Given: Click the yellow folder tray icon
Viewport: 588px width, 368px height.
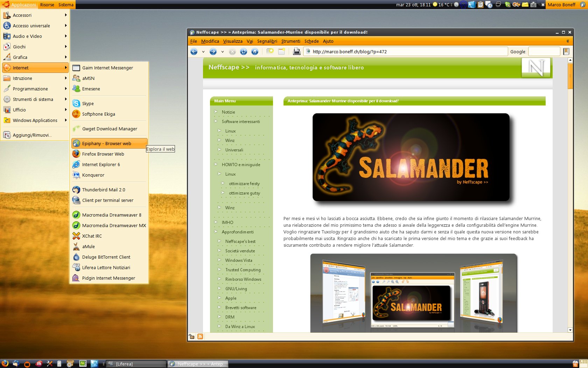Looking at the screenshot, I should point(525,5).
